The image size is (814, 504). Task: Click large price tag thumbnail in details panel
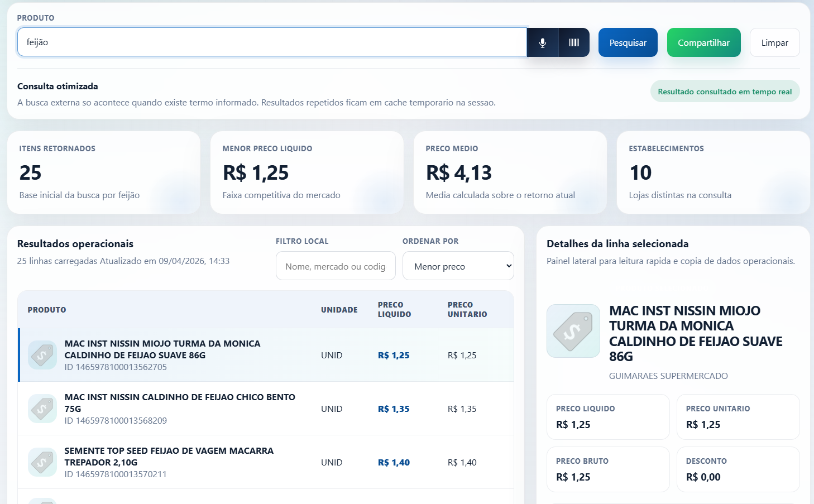click(573, 331)
